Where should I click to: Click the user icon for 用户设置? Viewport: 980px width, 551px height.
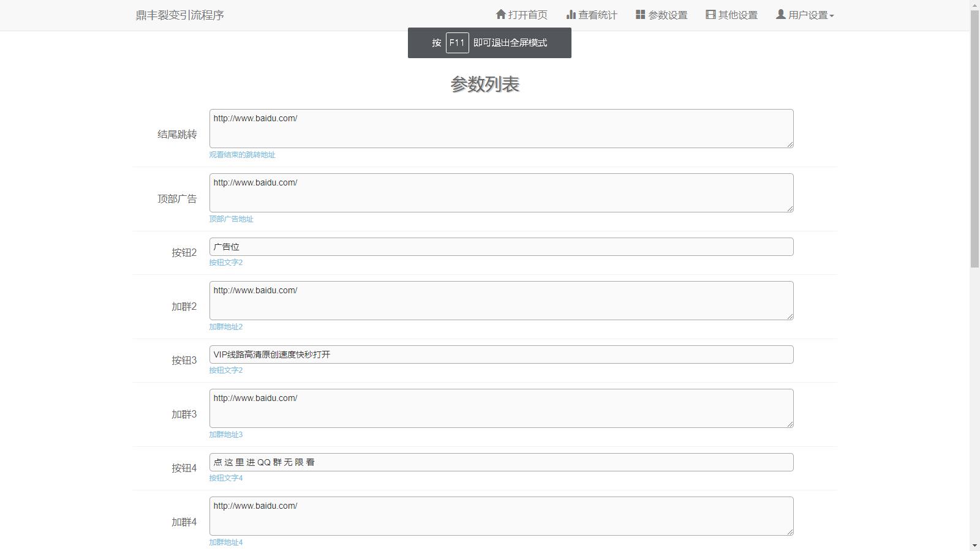coord(780,14)
